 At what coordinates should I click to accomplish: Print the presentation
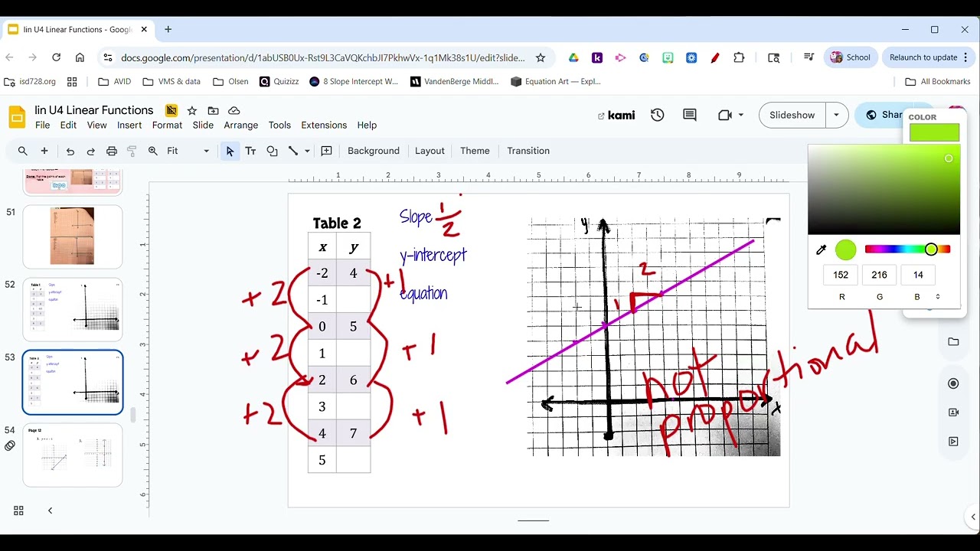pyautogui.click(x=112, y=151)
